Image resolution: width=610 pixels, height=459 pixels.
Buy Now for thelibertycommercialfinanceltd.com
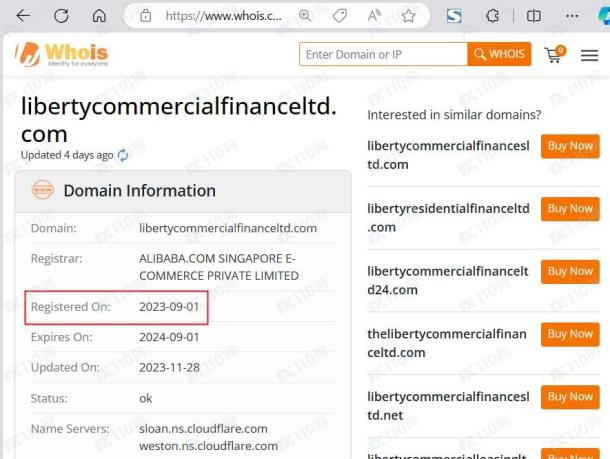[570, 334]
